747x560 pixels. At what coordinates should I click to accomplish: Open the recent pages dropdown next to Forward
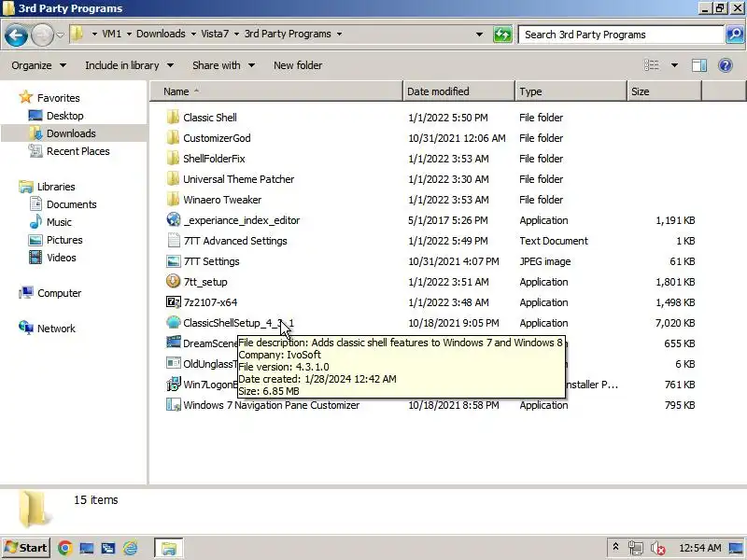pyautogui.click(x=60, y=35)
